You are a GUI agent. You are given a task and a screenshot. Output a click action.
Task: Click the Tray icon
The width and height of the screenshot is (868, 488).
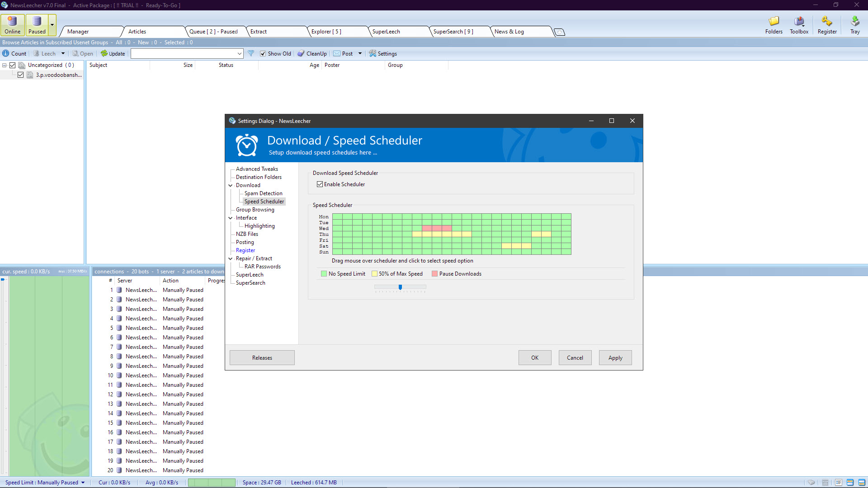[x=855, y=21]
